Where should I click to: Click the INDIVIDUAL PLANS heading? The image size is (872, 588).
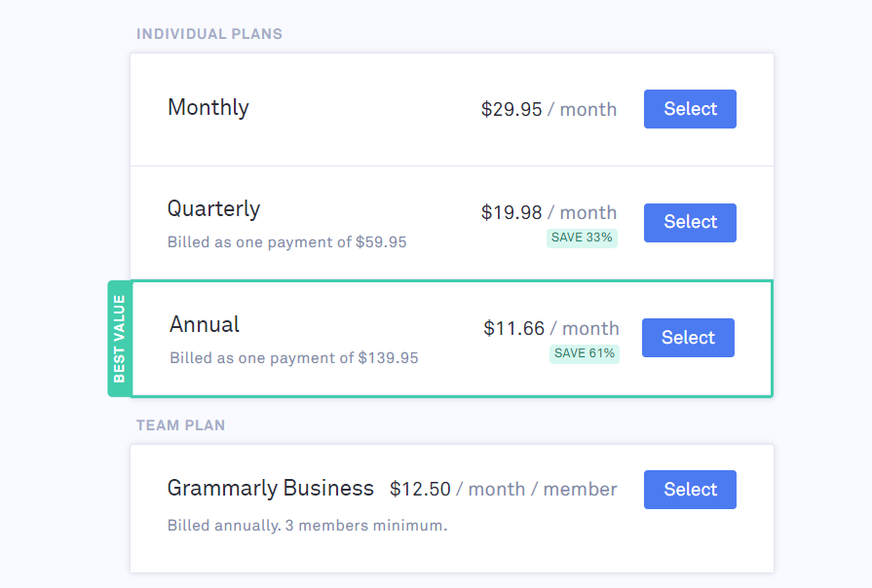pyautogui.click(x=210, y=33)
